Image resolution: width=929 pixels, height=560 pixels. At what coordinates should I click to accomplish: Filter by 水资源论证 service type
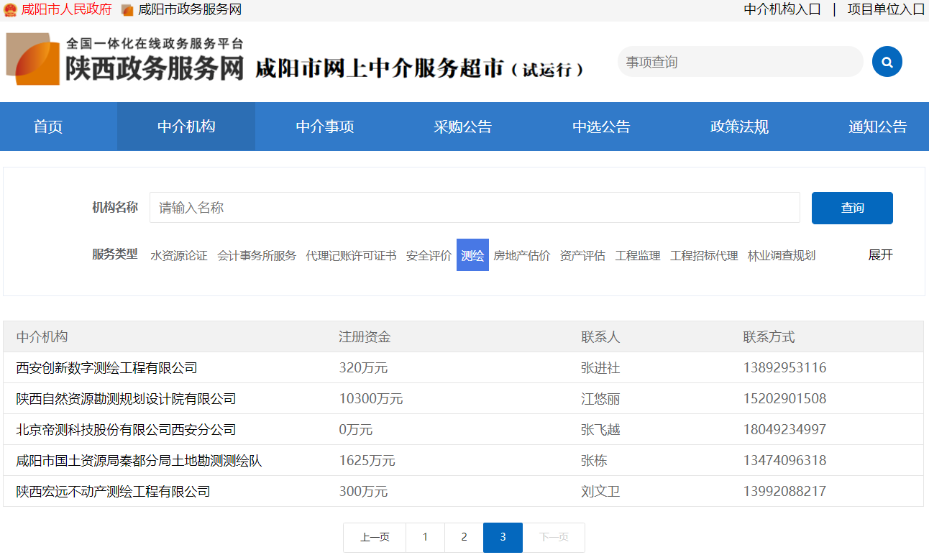(x=179, y=255)
